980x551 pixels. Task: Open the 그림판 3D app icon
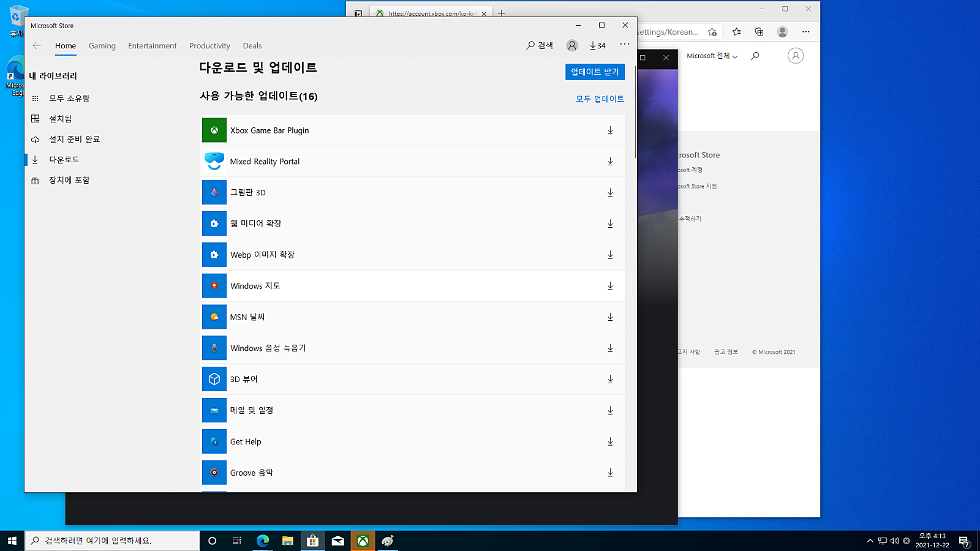214,192
